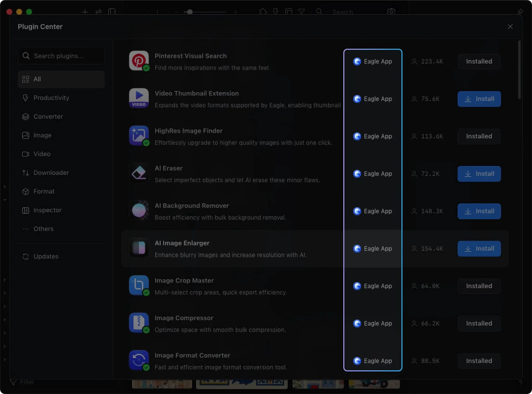Select the All category

61,79
